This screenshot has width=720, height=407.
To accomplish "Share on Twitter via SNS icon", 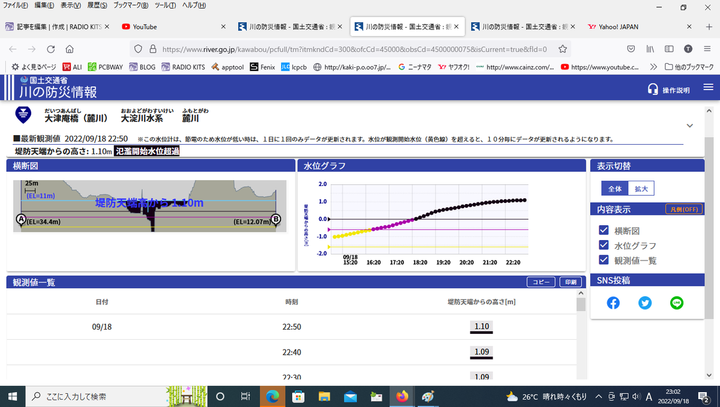I will [645, 303].
